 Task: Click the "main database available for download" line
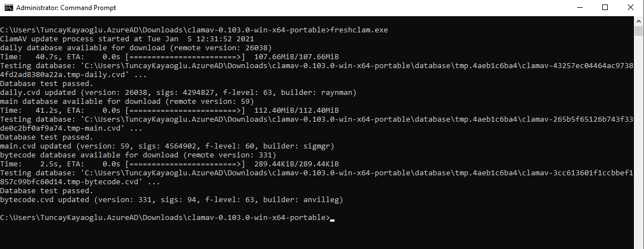point(127,102)
